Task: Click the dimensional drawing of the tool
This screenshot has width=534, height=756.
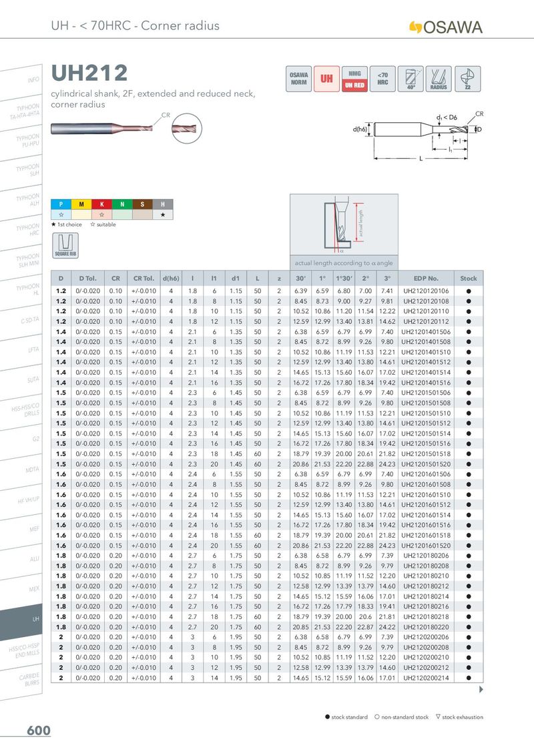Action: click(419, 136)
